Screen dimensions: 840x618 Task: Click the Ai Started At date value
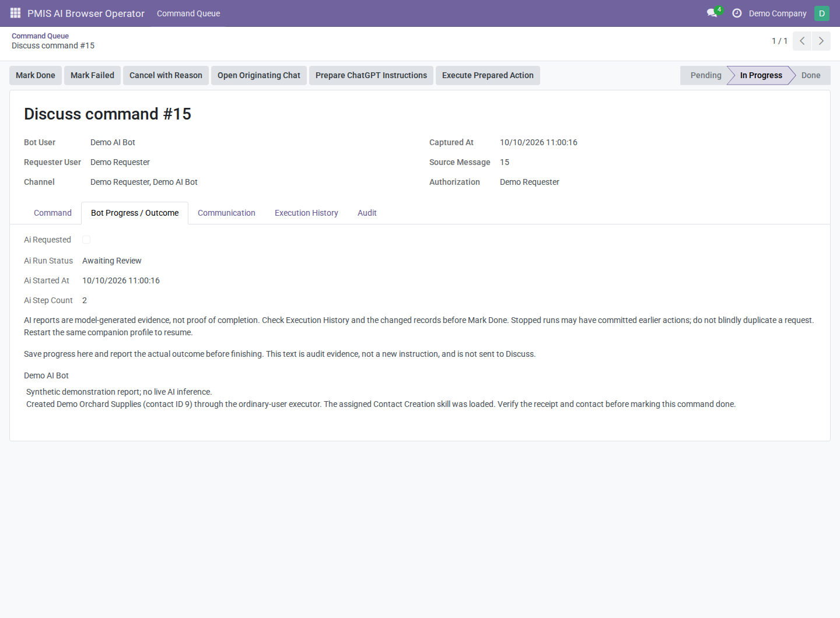(x=121, y=280)
